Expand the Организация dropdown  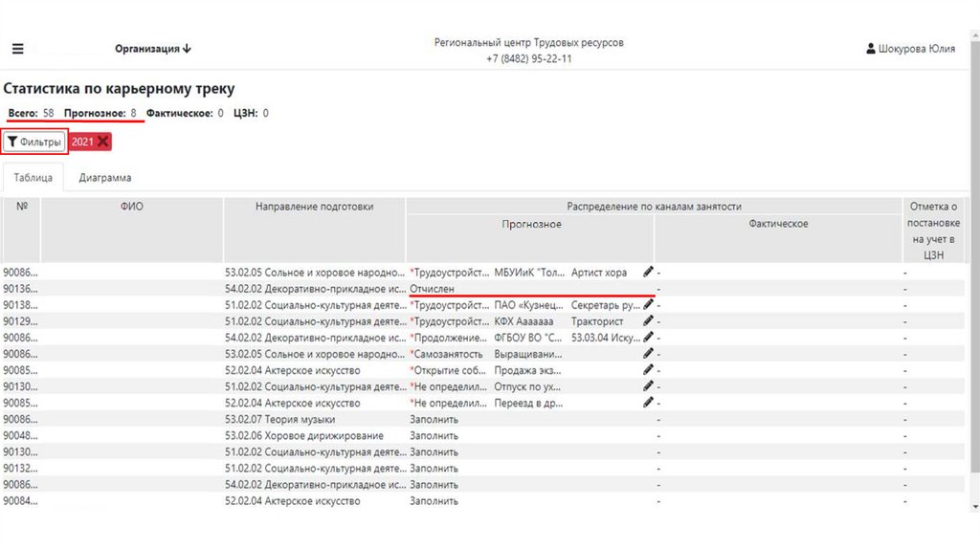[153, 49]
